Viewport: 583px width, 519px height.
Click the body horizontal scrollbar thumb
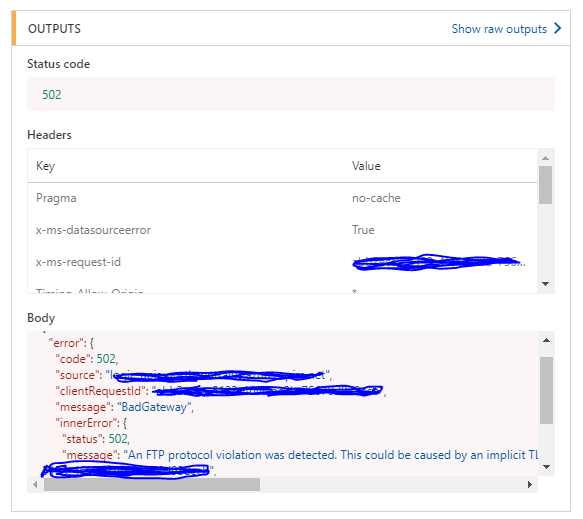click(152, 484)
